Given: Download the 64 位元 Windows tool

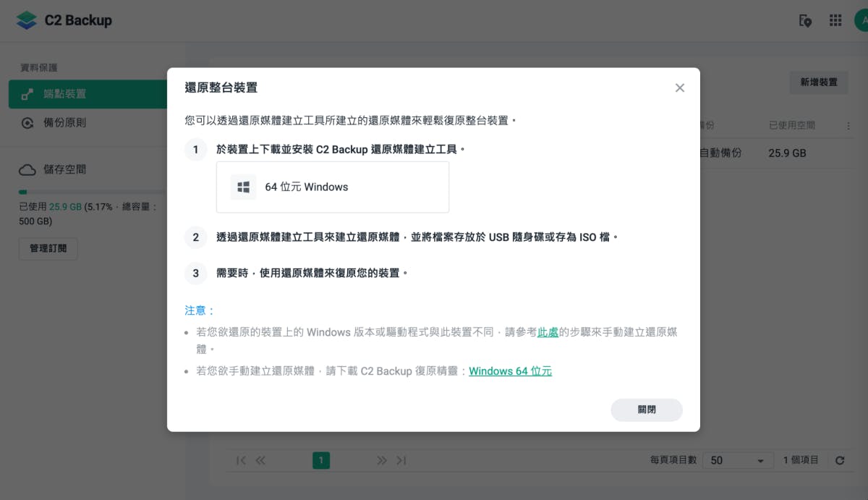Looking at the screenshot, I should pos(333,187).
